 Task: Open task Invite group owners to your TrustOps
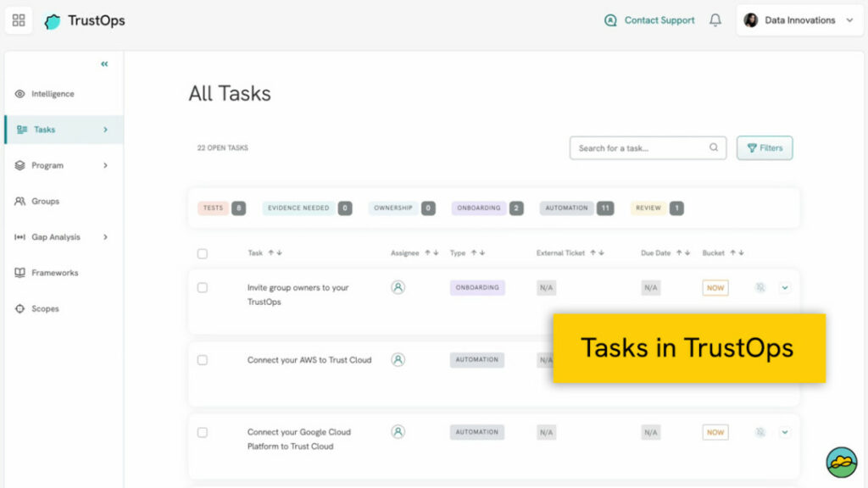[298, 294]
